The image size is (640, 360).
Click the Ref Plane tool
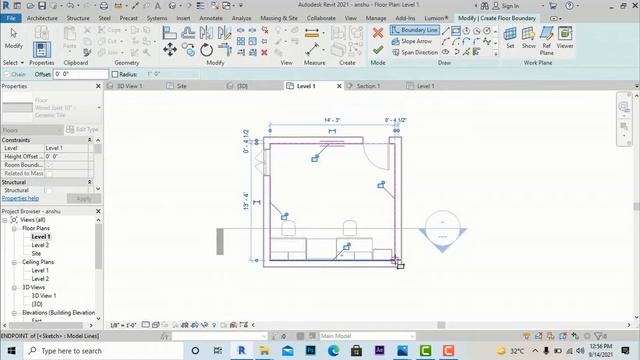tap(547, 40)
